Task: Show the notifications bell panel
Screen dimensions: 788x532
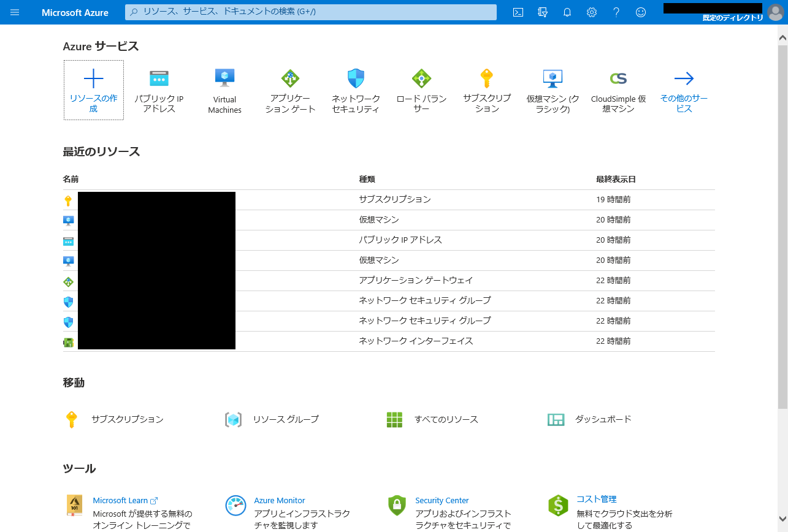Action: point(567,12)
